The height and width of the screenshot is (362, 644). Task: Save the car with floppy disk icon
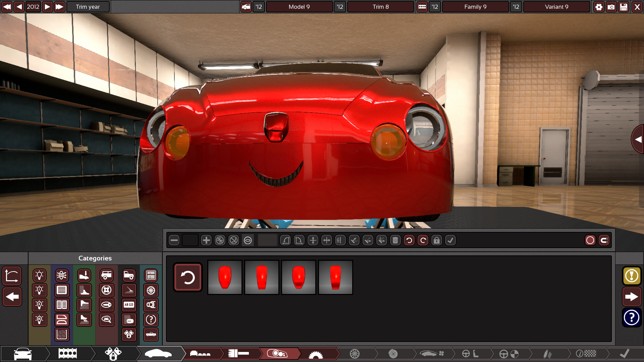(x=624, y=7)
